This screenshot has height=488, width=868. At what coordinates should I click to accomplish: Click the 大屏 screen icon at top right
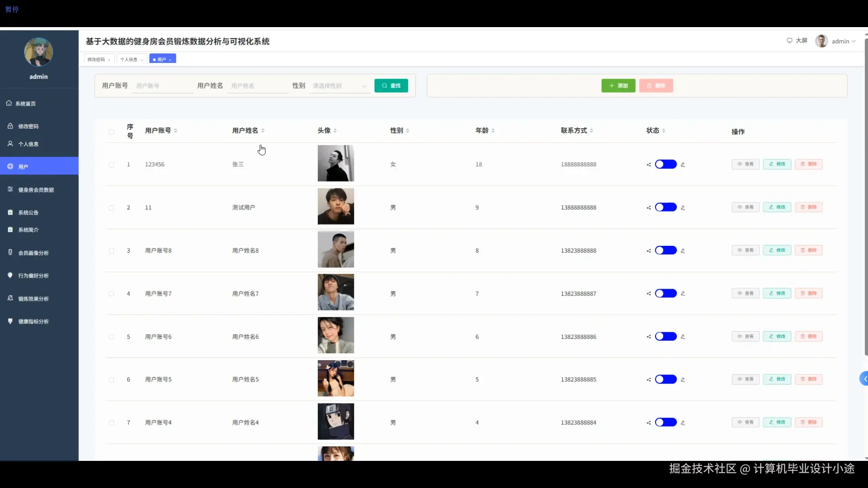coord(797,40)
